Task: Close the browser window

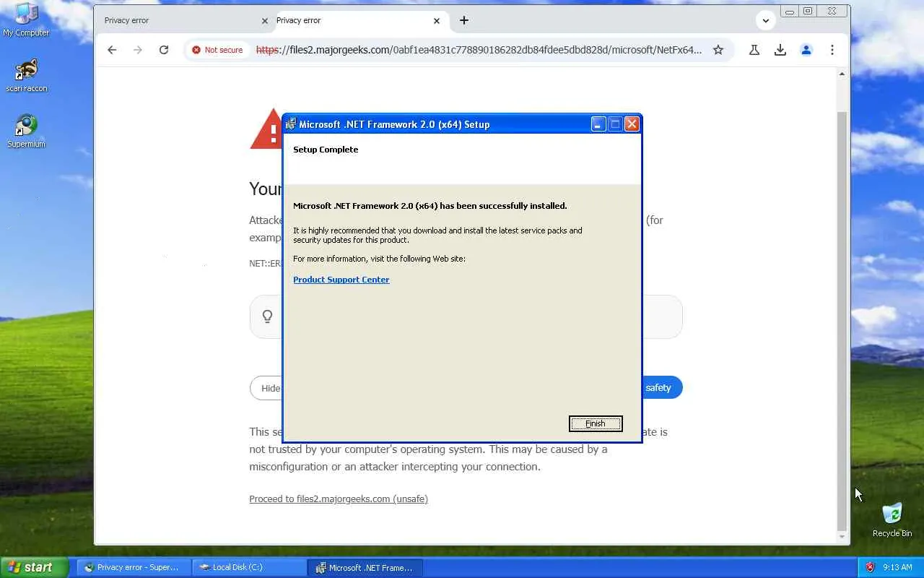Action: point(832,12)
